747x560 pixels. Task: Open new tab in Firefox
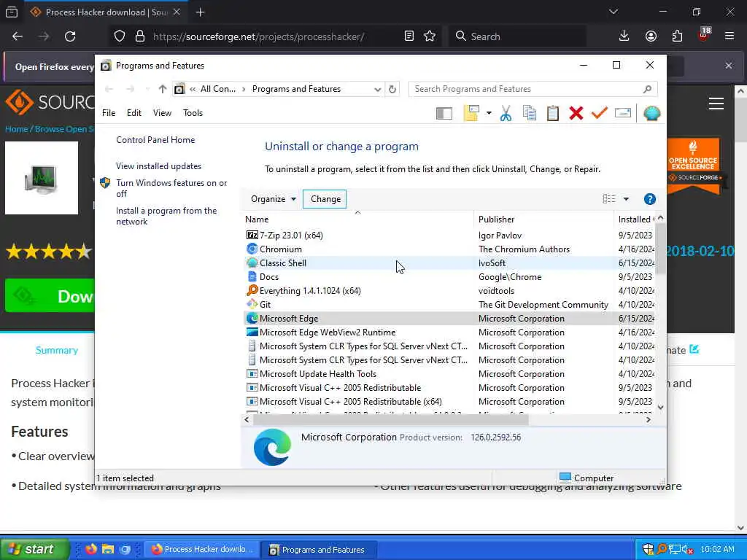[200, 12]
